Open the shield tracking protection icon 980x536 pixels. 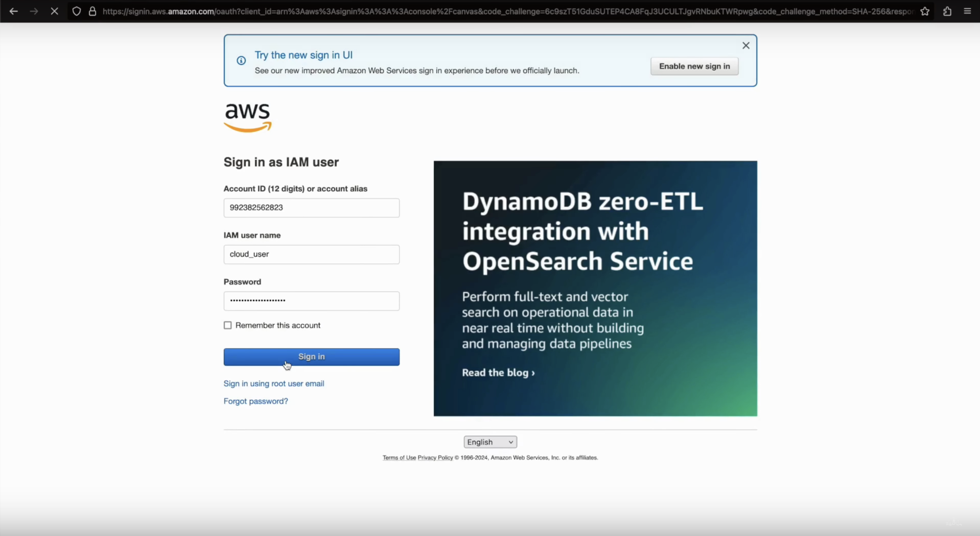pos(77,11)
